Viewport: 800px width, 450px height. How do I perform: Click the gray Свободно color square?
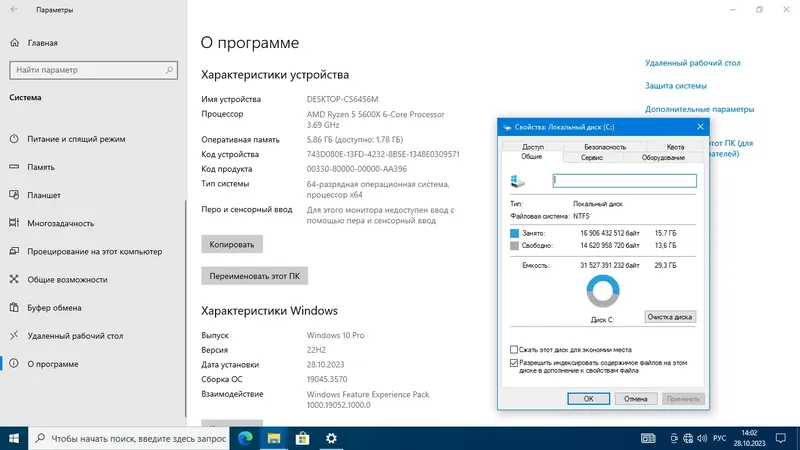pyautogui.click(x=514, y=246)
